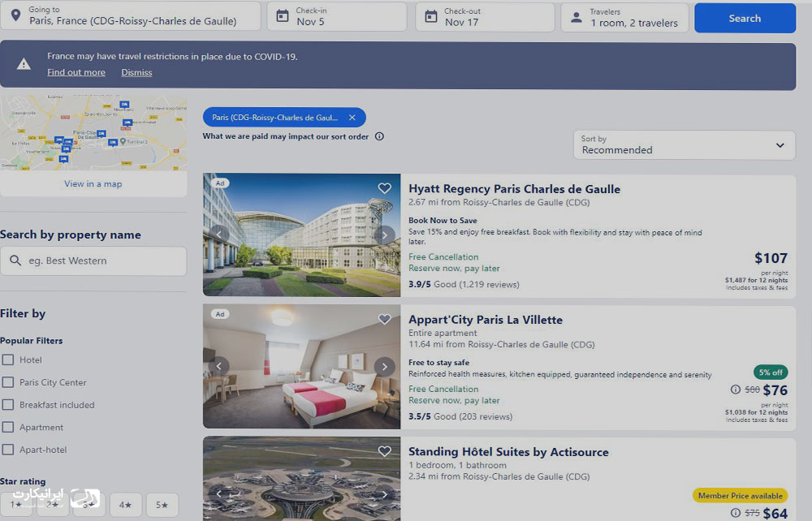812x521 pixels.
Task: Save Standing Hôtel Suites to favorites
Action: (384, 451)
